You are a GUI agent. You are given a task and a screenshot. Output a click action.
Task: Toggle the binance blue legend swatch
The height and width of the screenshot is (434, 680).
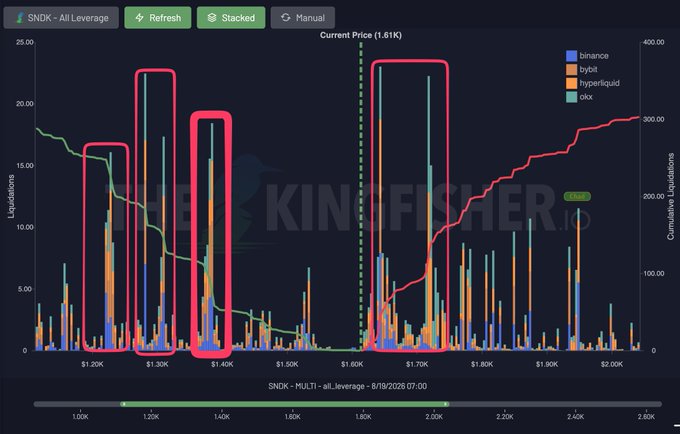click(x=572, y=55)
